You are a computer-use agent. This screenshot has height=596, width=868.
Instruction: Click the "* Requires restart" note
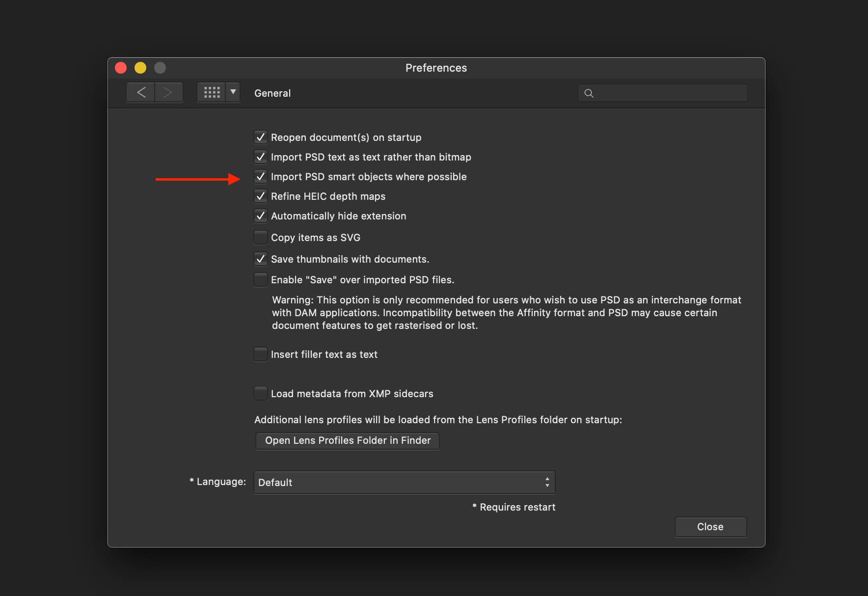(514, 507)
